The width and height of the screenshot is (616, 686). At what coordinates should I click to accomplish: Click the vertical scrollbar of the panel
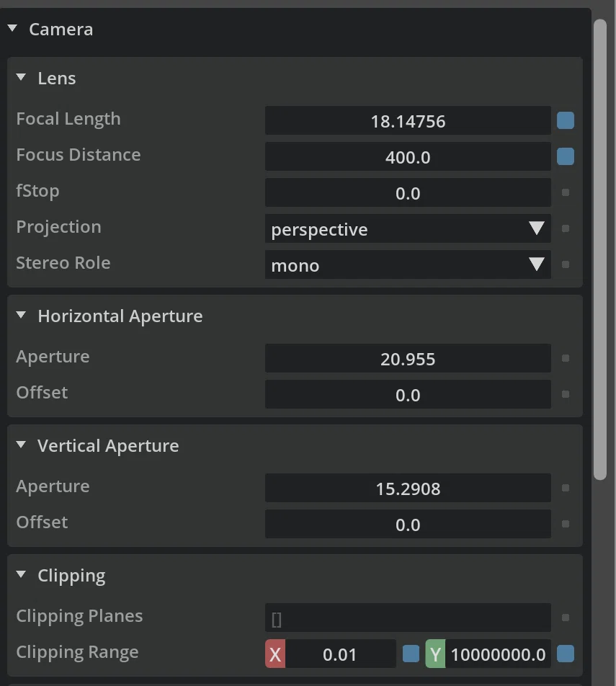click(x=600, y=249)
